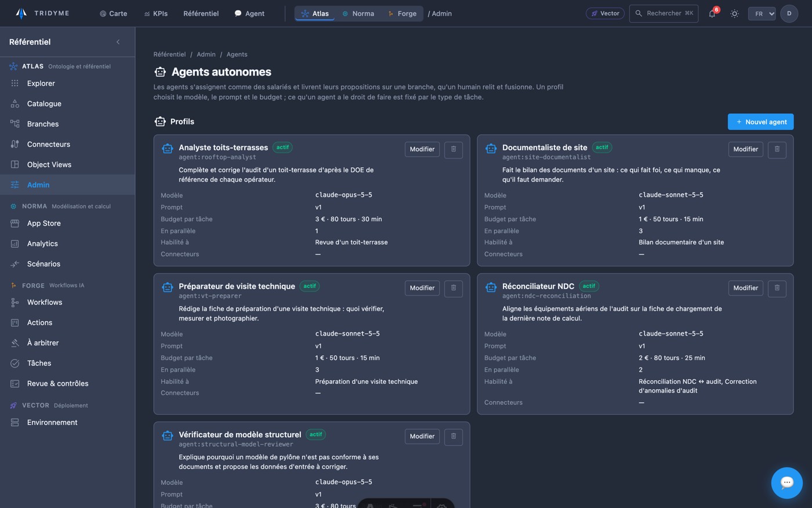Open Object Views in sidebar
The height and width of the screenshot is (508, 812).
click(67, 165)
